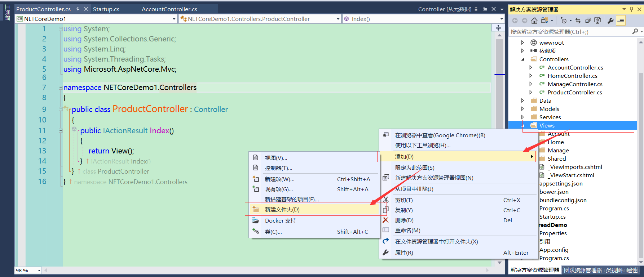The width and height of the screenshot is (644, 277).
Task: Open the document tab overflow dropdown arrow
Action: [502, 9]
